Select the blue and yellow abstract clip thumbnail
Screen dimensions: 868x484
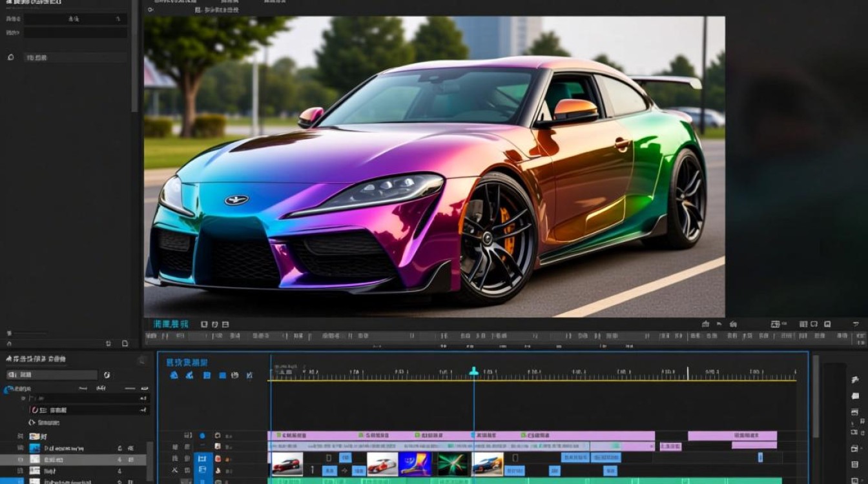tap(415, 463)
